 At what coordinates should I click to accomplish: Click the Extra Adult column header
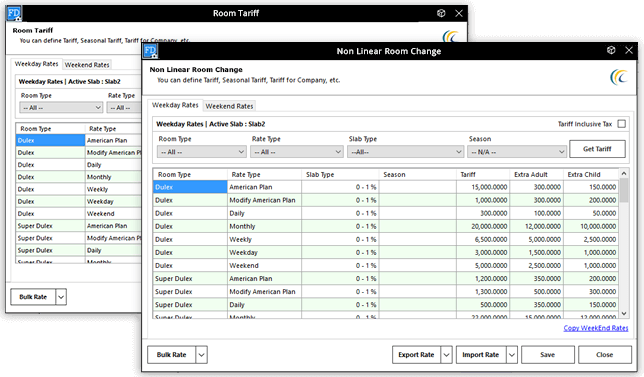(536, 175)
